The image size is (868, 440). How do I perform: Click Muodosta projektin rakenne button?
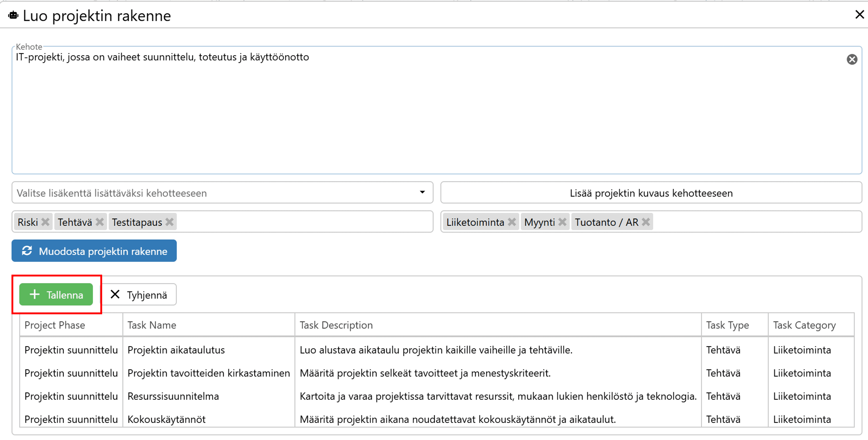coord(94,251)
